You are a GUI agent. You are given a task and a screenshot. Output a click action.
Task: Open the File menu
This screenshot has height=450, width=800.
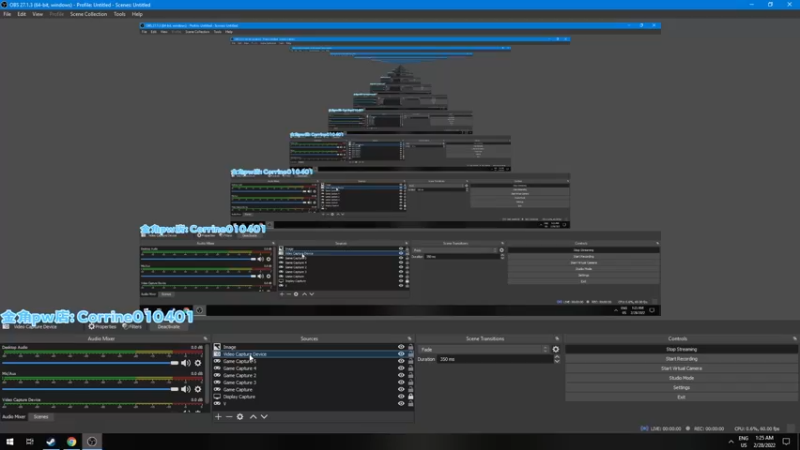[x=7, y=14]
